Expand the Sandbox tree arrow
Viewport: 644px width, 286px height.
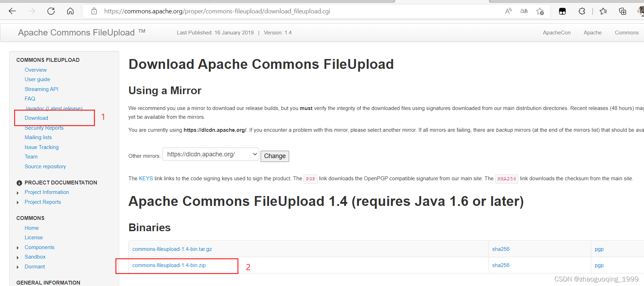[18, 258]
